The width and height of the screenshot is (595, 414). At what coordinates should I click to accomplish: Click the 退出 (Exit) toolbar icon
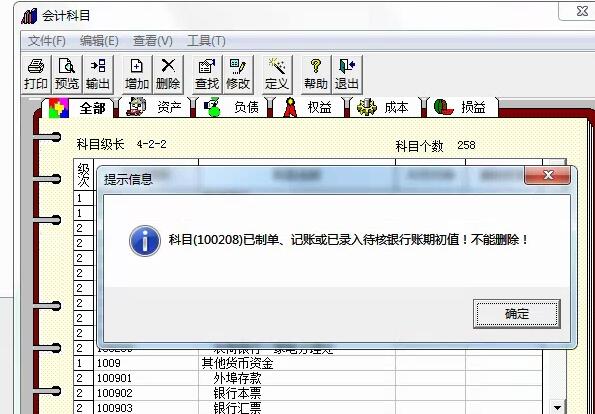pyautogui.click(x=347, y=74)
